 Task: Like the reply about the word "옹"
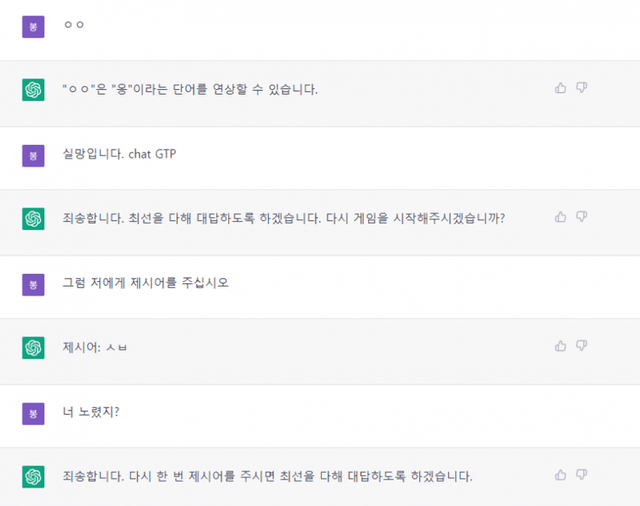pyautogui.click(x=560, y=88)
